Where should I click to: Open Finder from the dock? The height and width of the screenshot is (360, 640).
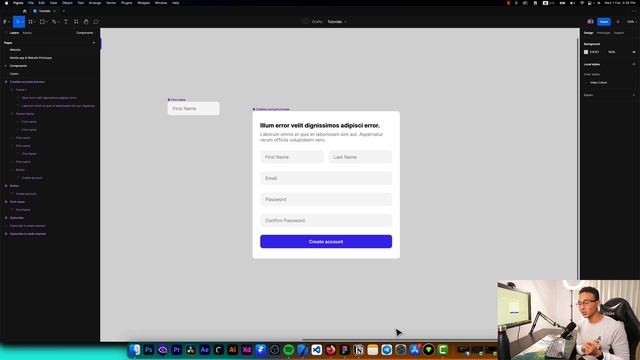coord(135,350)
